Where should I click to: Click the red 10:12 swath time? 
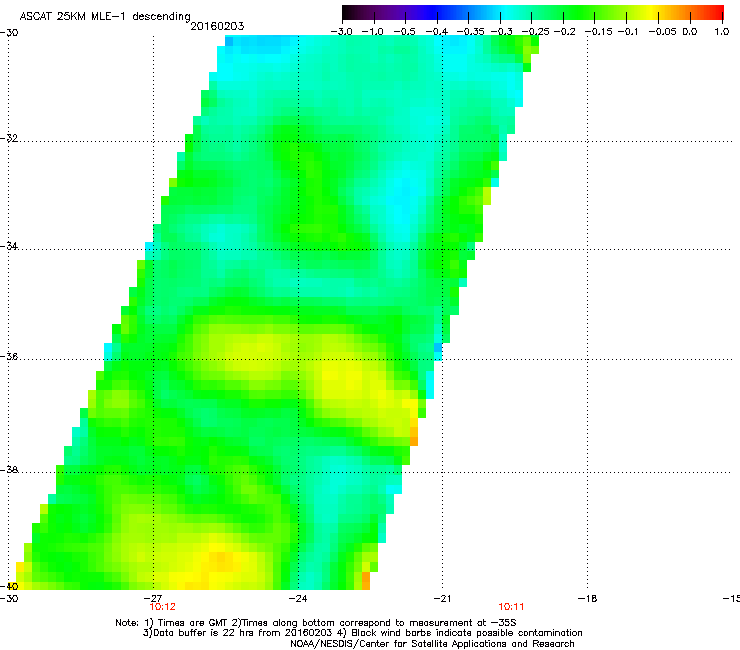click(162, 607)
